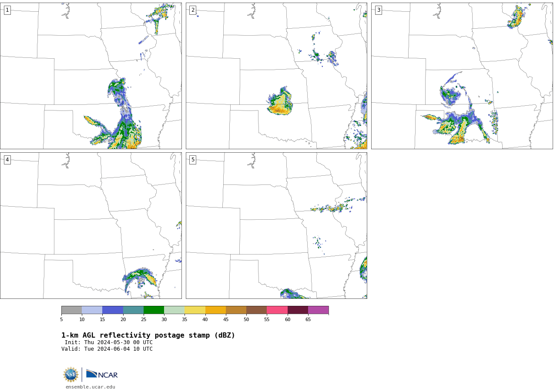The image size is (557, 392).
Task: Click the purple 65+ dBZ swatch
Action: point(319,310)
